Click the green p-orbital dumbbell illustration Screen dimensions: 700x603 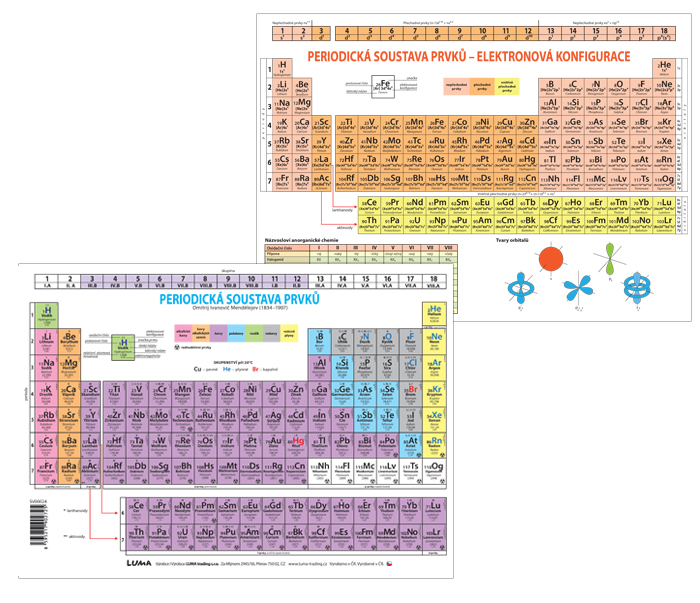coord(610,259)
